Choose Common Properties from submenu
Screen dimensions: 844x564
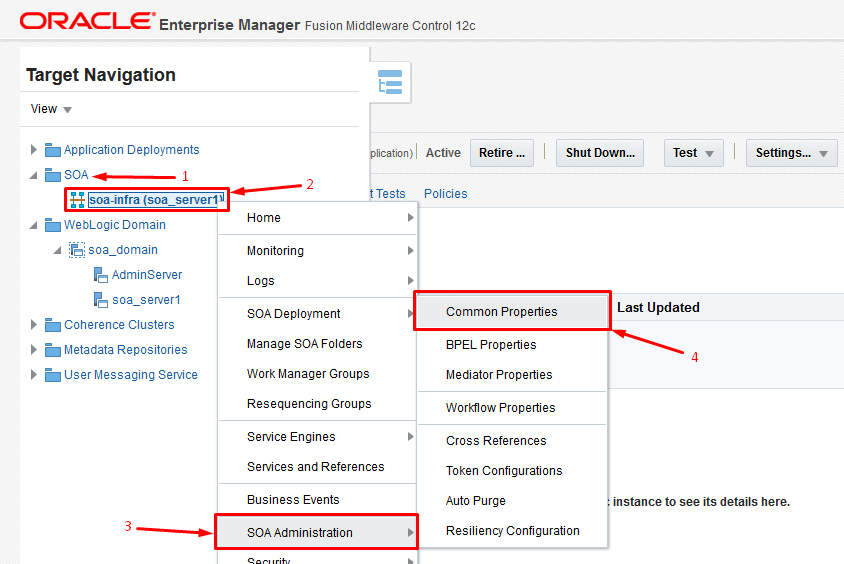click(512, 312)
